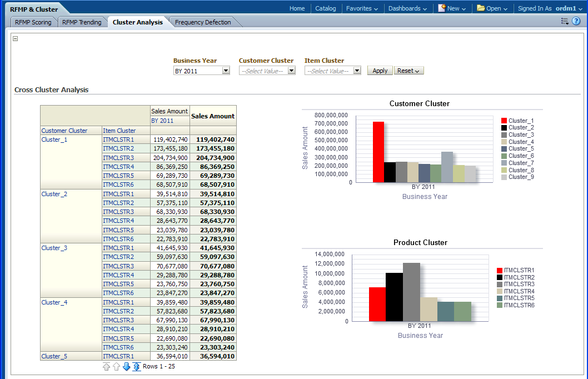
Task: Click the Cluster_2 link in the table
Action: [x=54, y=194]
